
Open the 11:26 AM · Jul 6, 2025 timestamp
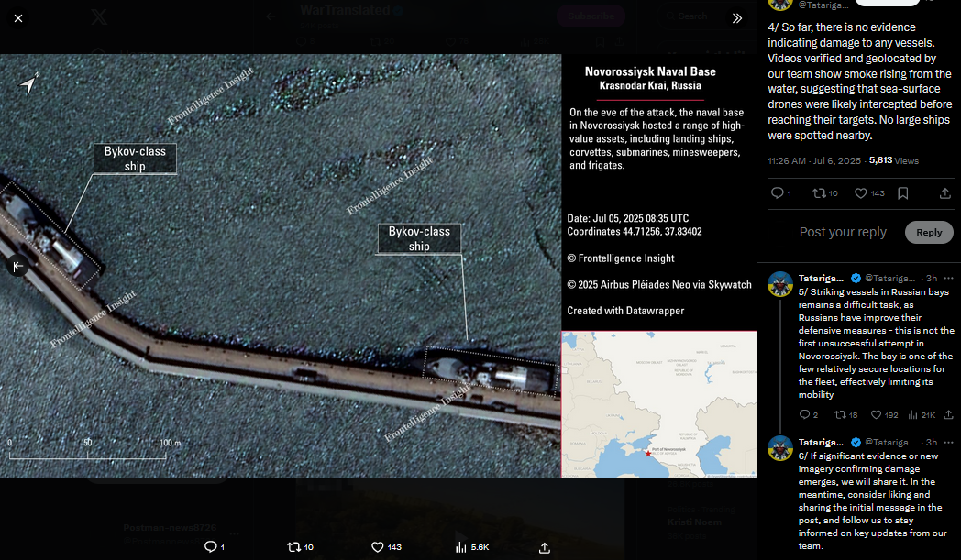[814, 160]
